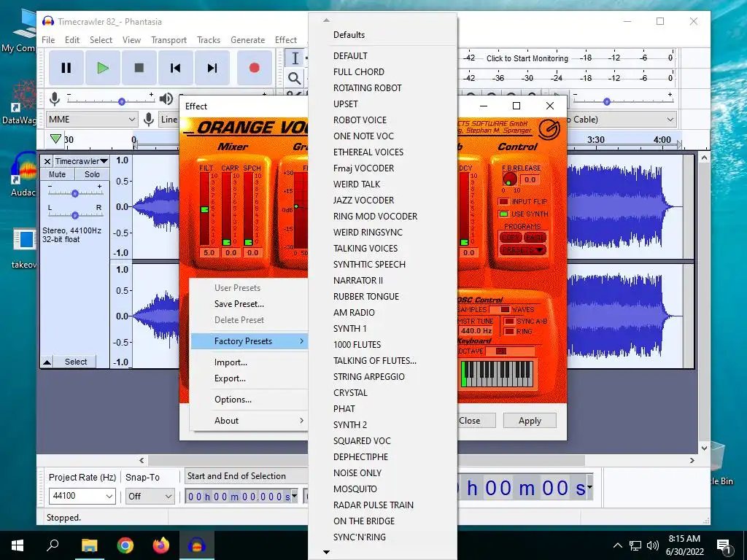747x560 pixels.
Task: Skip to End of the project
Action: (x=212, y=68)
